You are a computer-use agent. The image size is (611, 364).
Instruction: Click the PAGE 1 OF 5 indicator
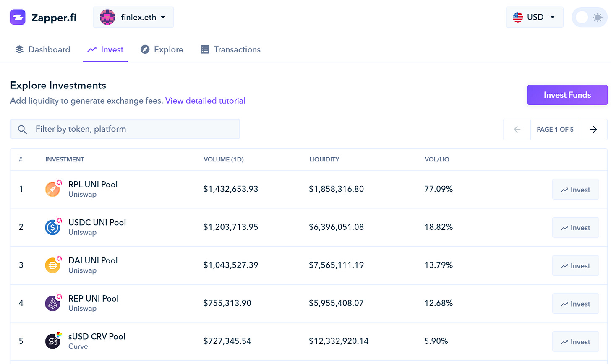tap(555, 130)
